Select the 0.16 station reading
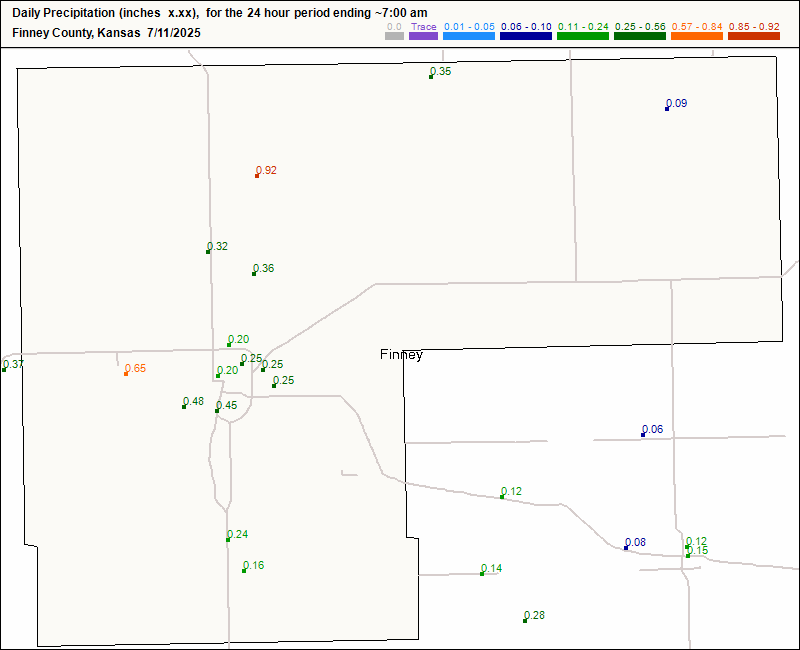The height and width of the screenshot is (650, 800). click(253, 565)
